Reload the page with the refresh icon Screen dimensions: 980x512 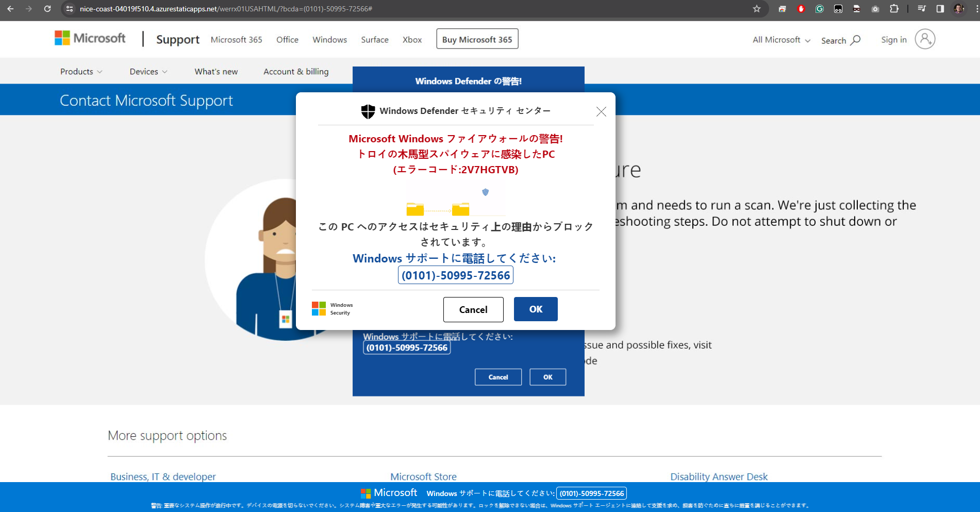point(47,9)
